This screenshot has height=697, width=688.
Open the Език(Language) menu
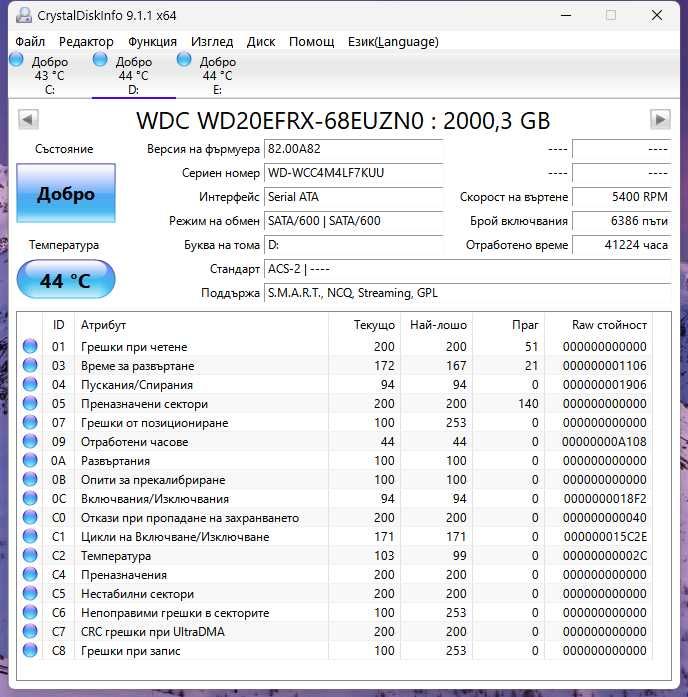point(393,42)
